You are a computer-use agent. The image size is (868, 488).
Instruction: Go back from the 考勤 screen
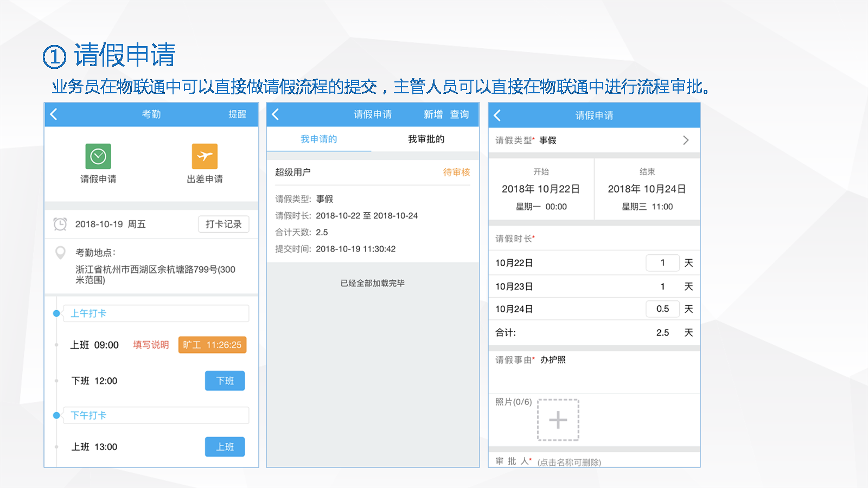[x=54, y=114]
